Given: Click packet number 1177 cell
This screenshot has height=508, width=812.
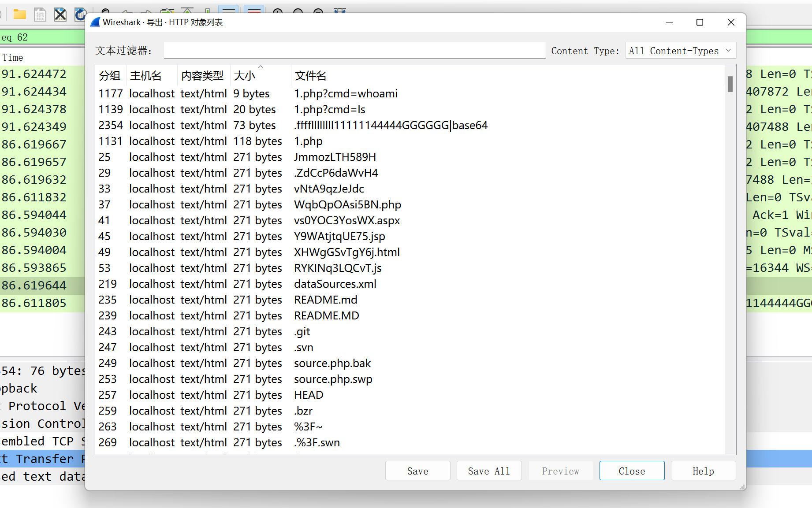Looking at the screenshot, I should pos(111,93).
